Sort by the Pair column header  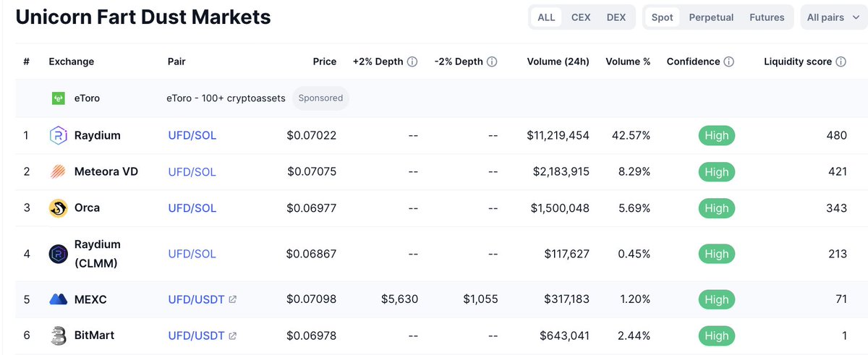(x=176, y=61)
